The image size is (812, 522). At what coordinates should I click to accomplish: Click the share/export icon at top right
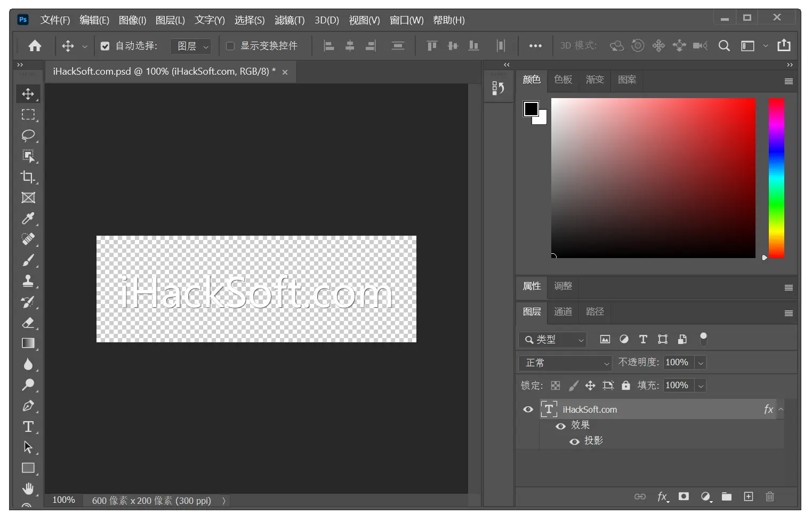(x=784, y=45)
